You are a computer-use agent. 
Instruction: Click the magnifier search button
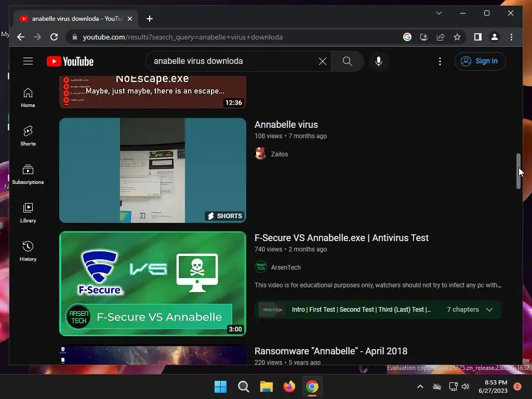[x=347, y=61]
